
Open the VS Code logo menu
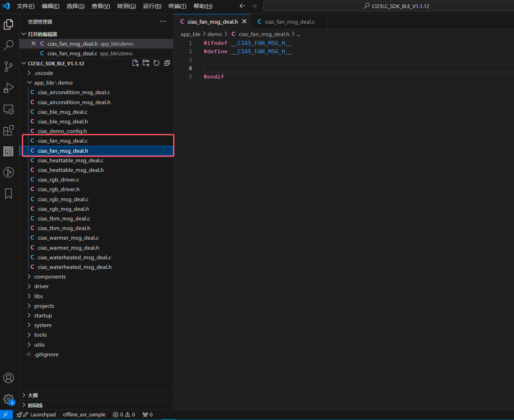click(6, 6)
